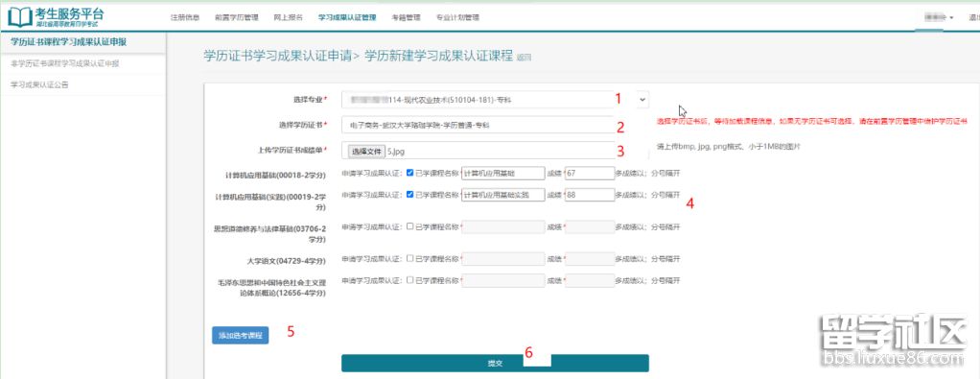The width and height of the screenshot is (980, 379).
Task: Check the 思想道德修养与法律基础(03706) certification checkbox
Action: (x=409, y=226)
